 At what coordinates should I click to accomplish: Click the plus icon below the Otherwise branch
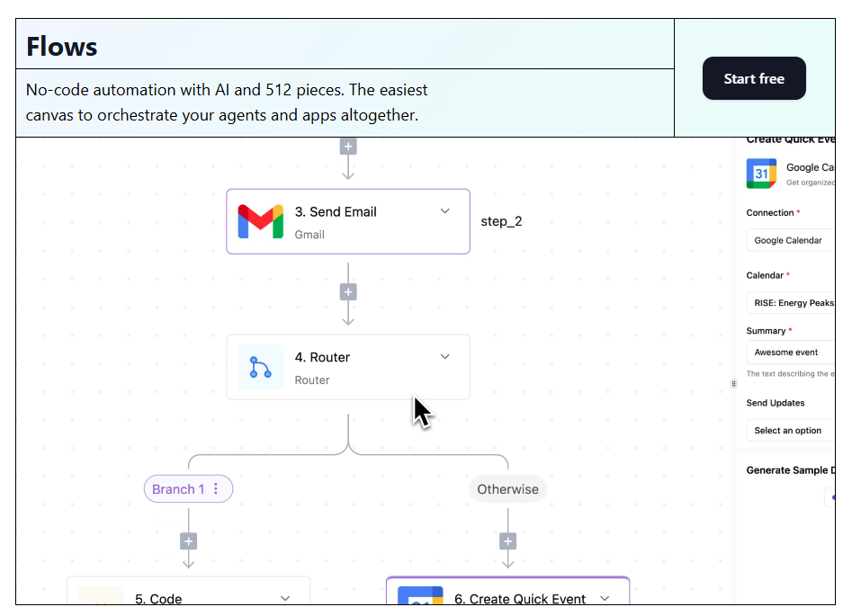point(507,540)
